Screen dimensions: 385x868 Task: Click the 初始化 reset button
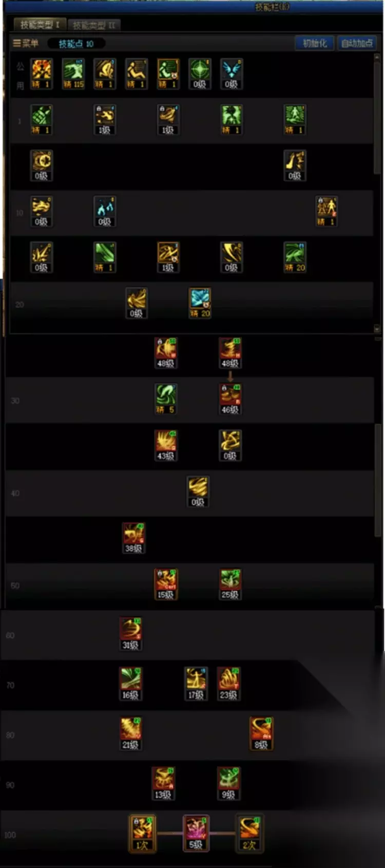pos(314,43)
